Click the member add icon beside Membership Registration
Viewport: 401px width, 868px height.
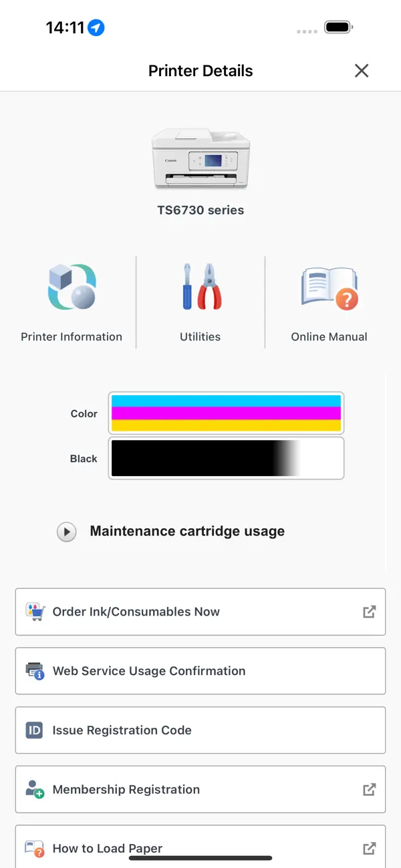point(35,789)
